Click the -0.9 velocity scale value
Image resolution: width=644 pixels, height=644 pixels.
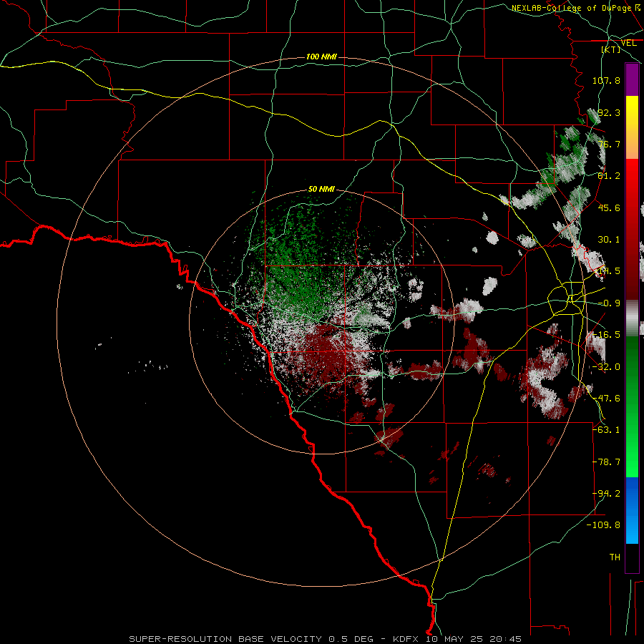pos(609,303)
